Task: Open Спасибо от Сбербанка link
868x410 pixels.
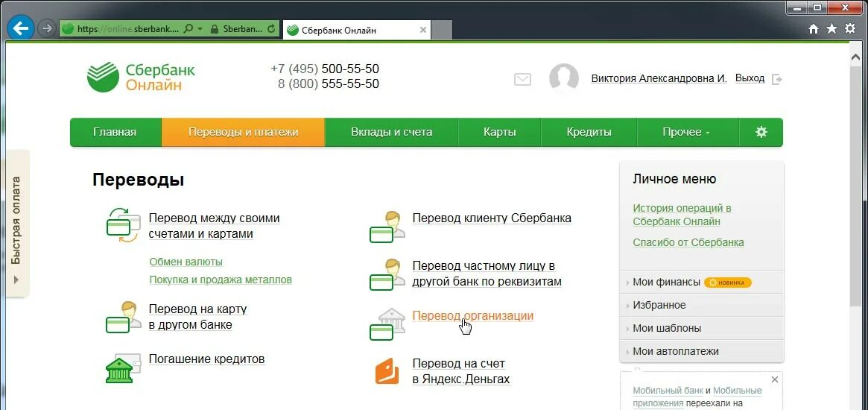Action: 688,243
